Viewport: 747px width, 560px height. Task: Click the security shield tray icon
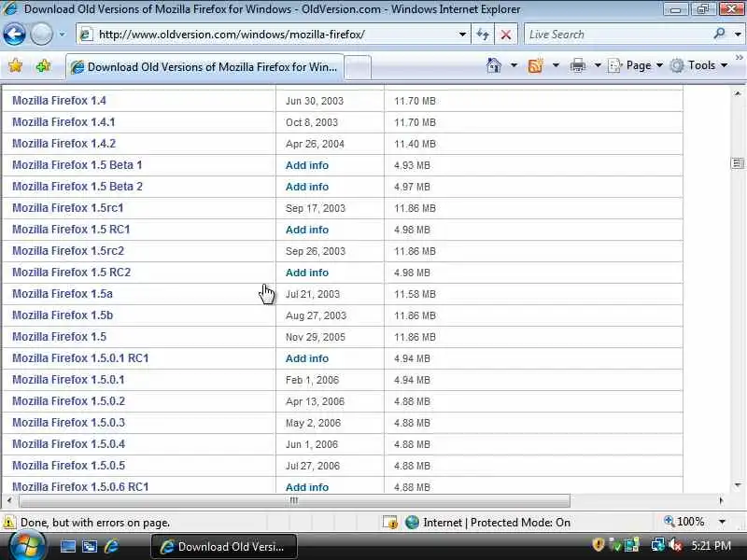click(598, 545)
